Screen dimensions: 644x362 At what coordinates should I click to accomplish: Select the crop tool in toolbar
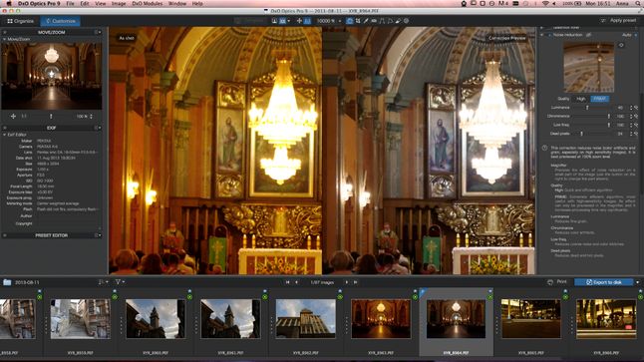coord(358,21)
